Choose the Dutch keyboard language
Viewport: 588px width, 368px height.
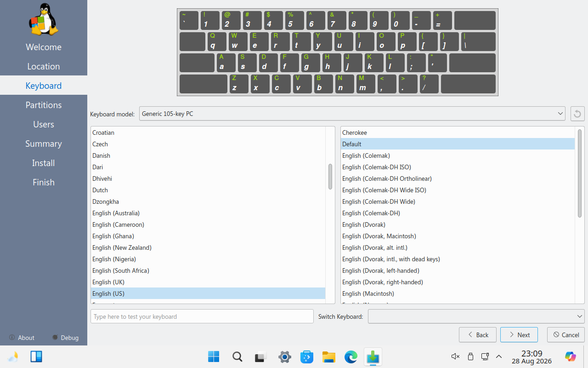(208, 190)
